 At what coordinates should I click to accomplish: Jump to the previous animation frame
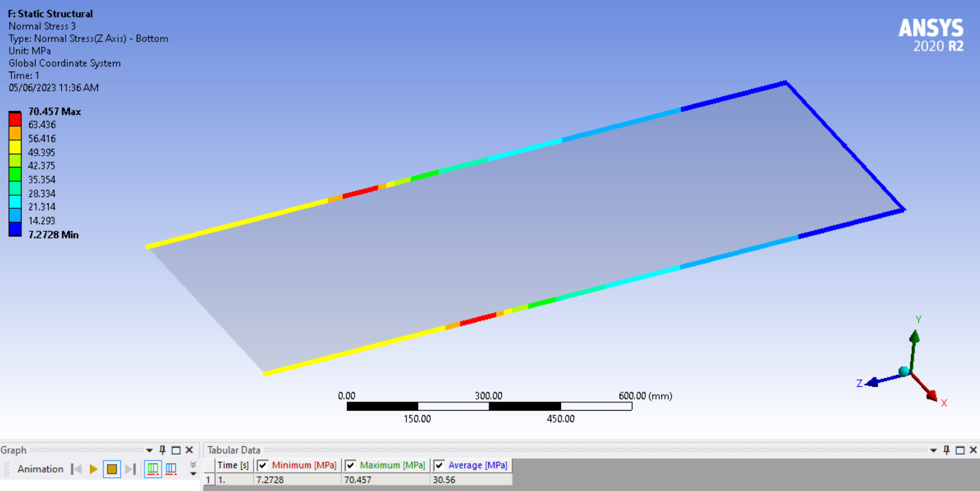coord(76,469)
